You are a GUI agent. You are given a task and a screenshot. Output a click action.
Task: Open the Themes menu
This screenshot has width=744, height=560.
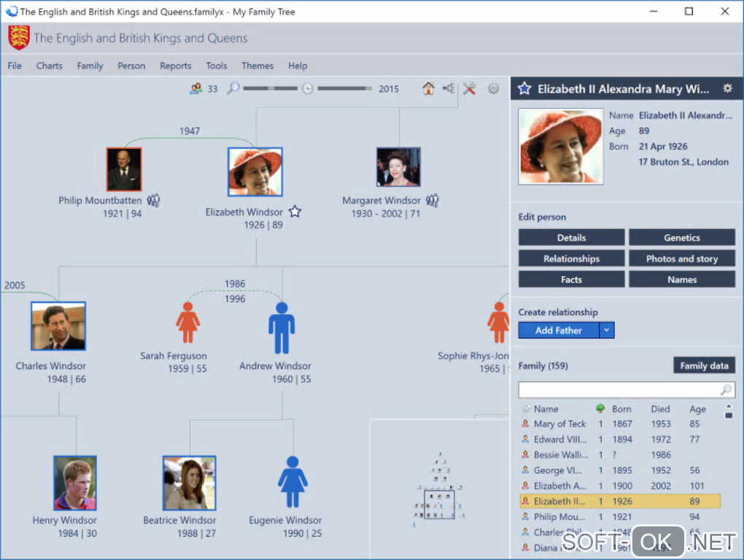[x=257, y=66]
